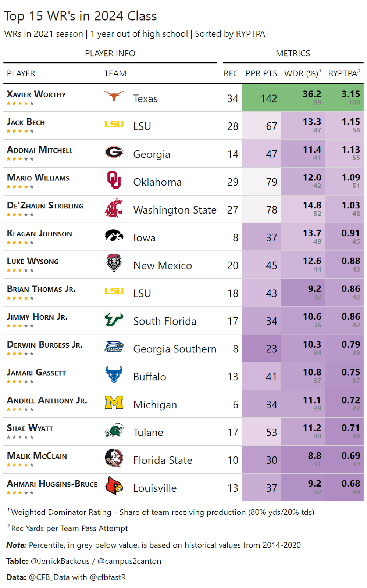Click Jack Bech's star rating
Viewport: 367px width, 588px height.
coord(20,131)
